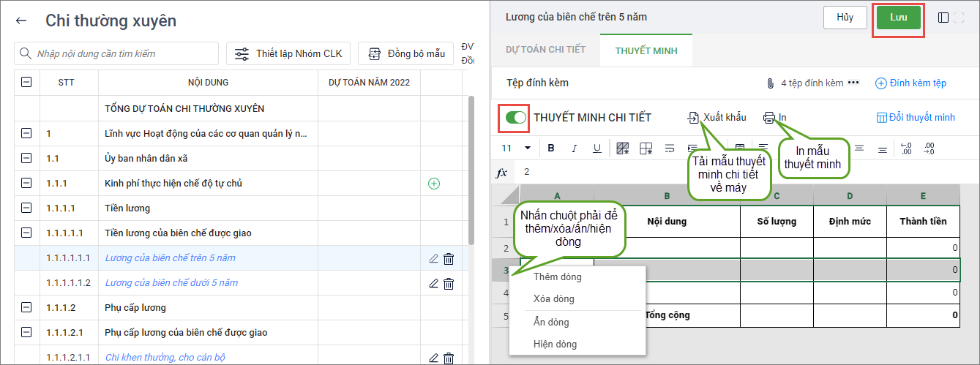The height and width of the screenshot is (365, 980).
Task: Apply underline formatting in the spreadsheet toolbar
Action: 596,148
